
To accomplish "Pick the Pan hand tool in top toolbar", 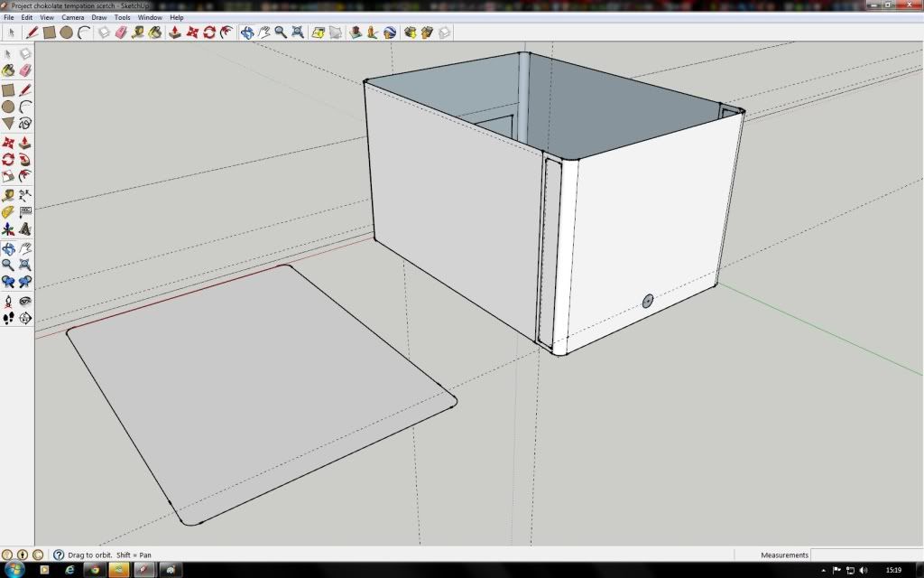I will coord(263,33).
